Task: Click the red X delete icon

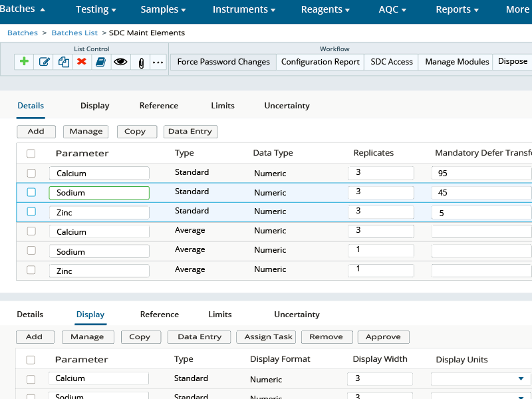Action: tap(82, 62)
